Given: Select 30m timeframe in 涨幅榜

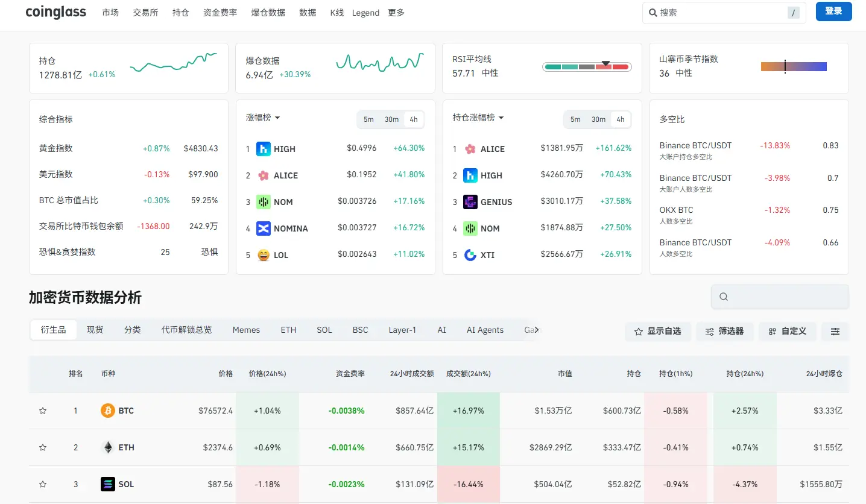Looking at the screenshot, I should [x=392, y=119].
